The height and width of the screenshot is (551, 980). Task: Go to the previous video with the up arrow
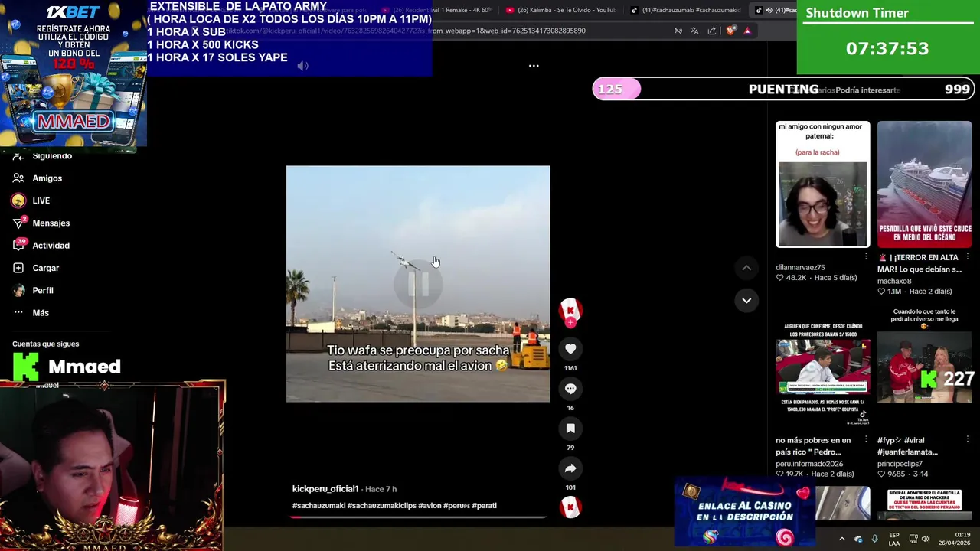pos(746,268)
